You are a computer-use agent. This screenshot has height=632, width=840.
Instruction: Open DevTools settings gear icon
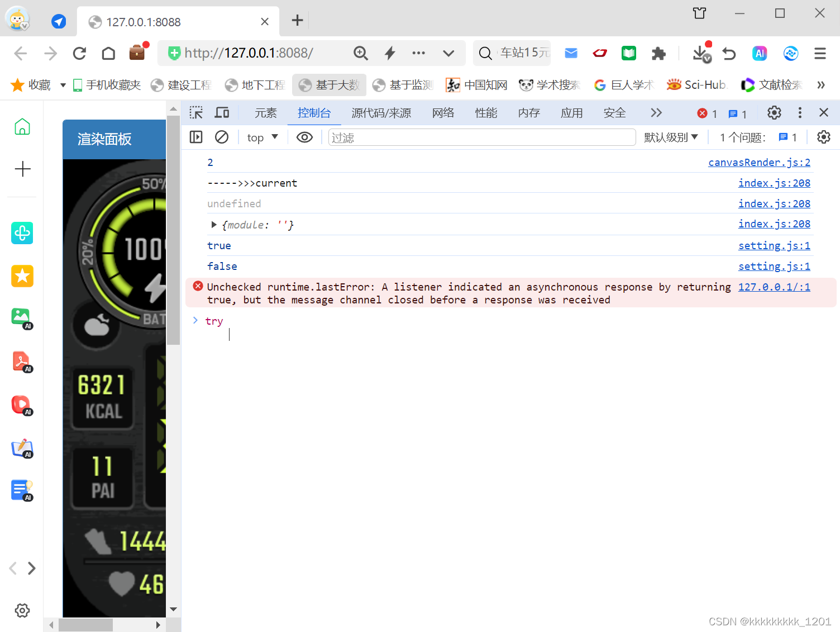coord(774,113)
